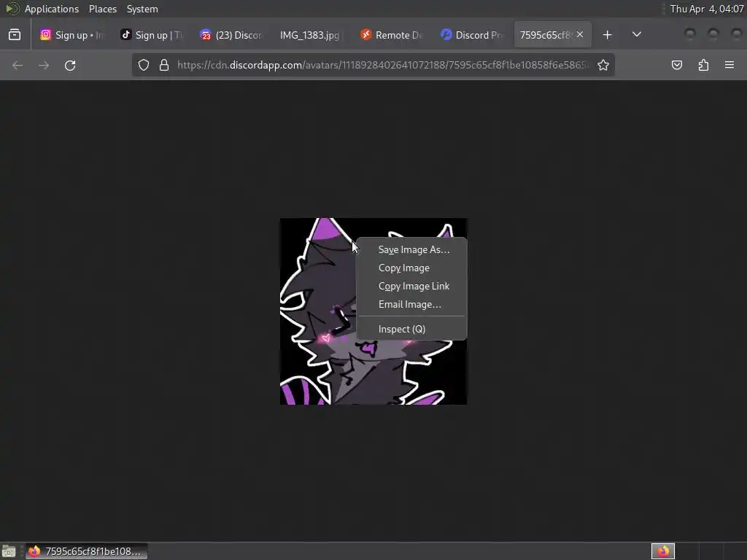Bookmark this page with star icon
This screenshot has width=747, height=560.
tap(603, 65)
